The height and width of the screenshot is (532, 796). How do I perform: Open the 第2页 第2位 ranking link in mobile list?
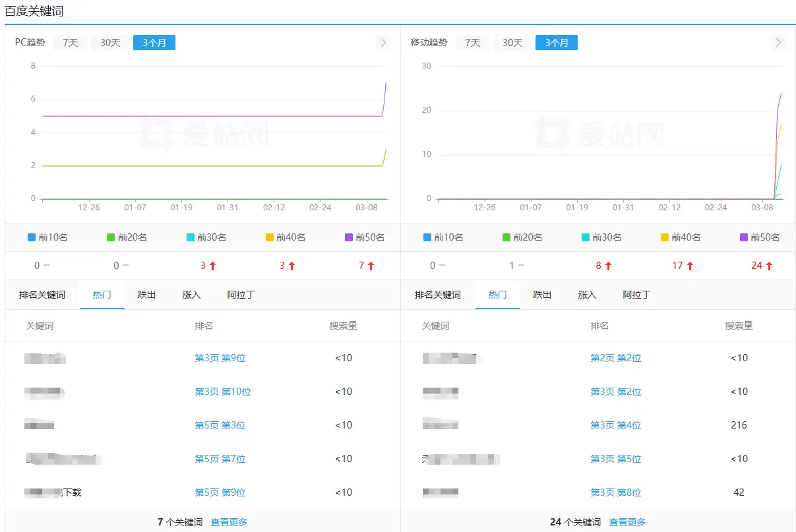(x=615, y=358)
